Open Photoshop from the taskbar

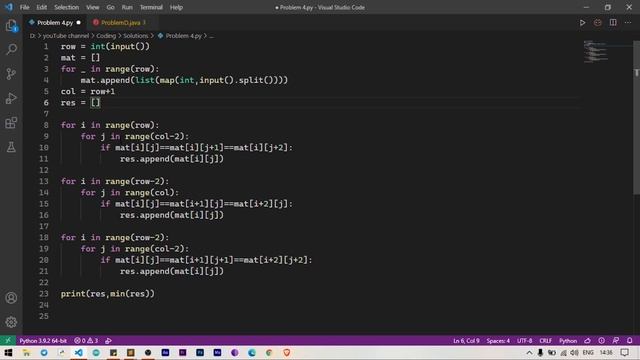tap(200, 353)
